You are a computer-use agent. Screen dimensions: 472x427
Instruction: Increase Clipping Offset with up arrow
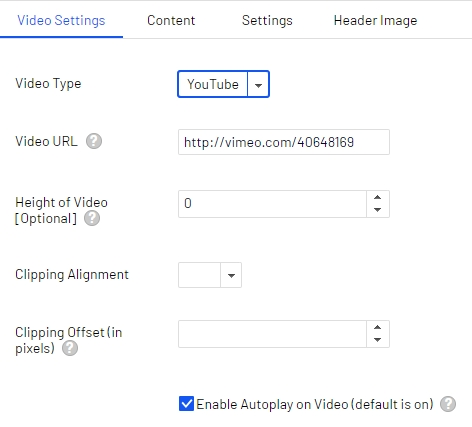point(378,327)
